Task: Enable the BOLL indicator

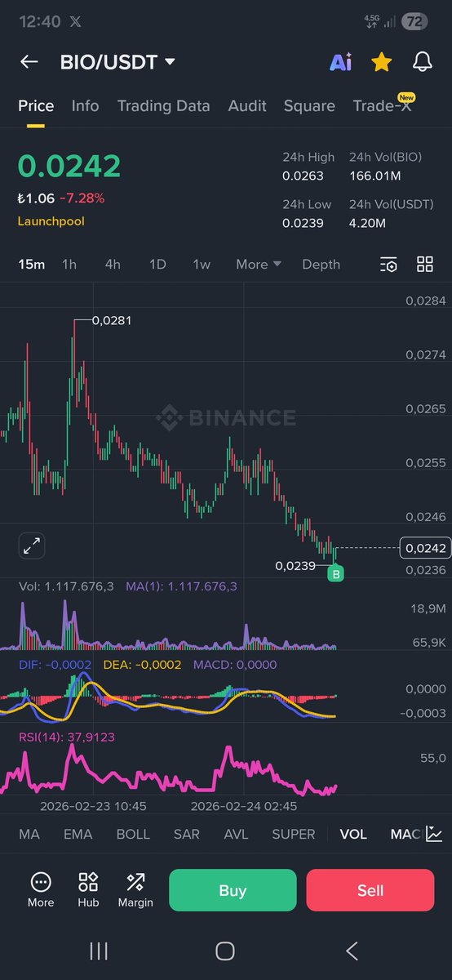Action: [133, 834]
